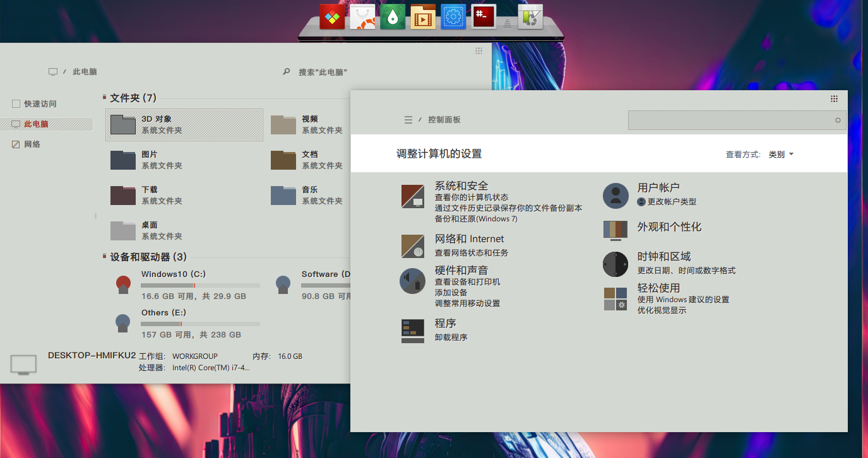This screenshot has width=868, height=458.
Task: Open the Ease of Access icon
Action: 615,299
